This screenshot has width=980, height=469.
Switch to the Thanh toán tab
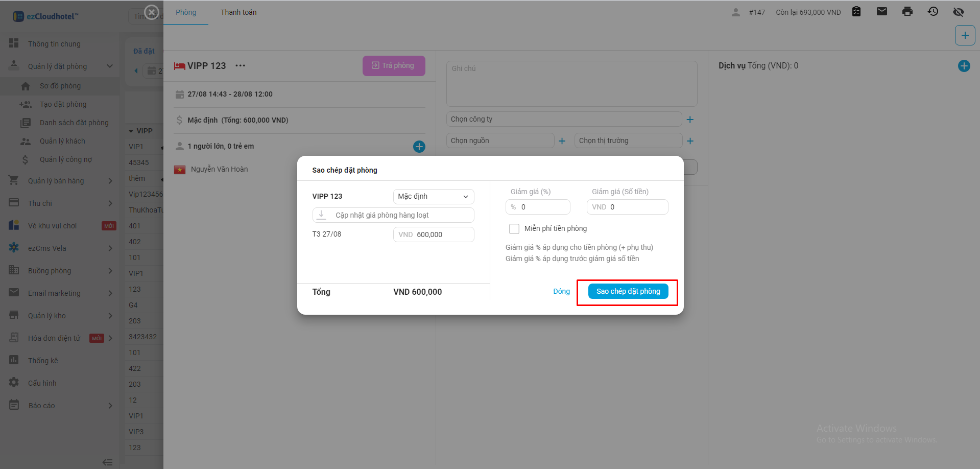tap(238, 12)
